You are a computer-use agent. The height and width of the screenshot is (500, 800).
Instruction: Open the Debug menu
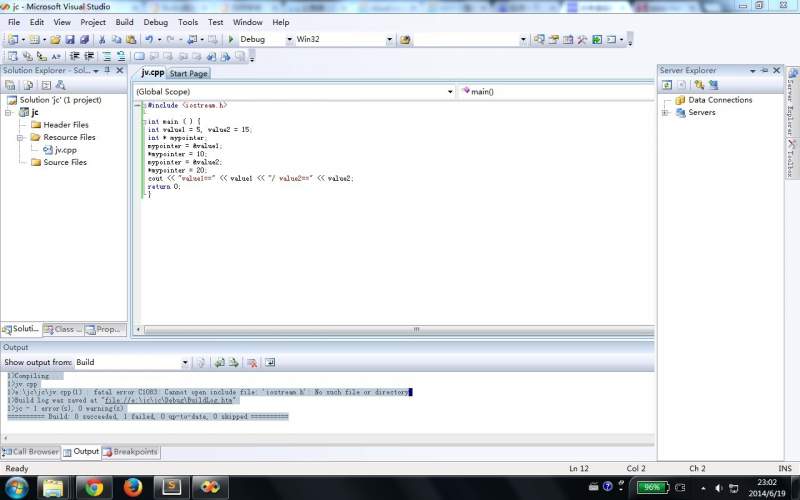click(x=156, y=22)
